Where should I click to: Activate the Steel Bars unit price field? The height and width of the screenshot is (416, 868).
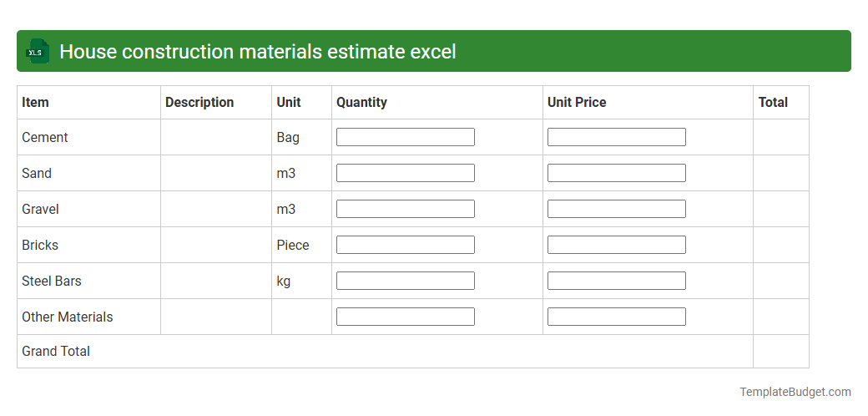(x=616, y=281)
